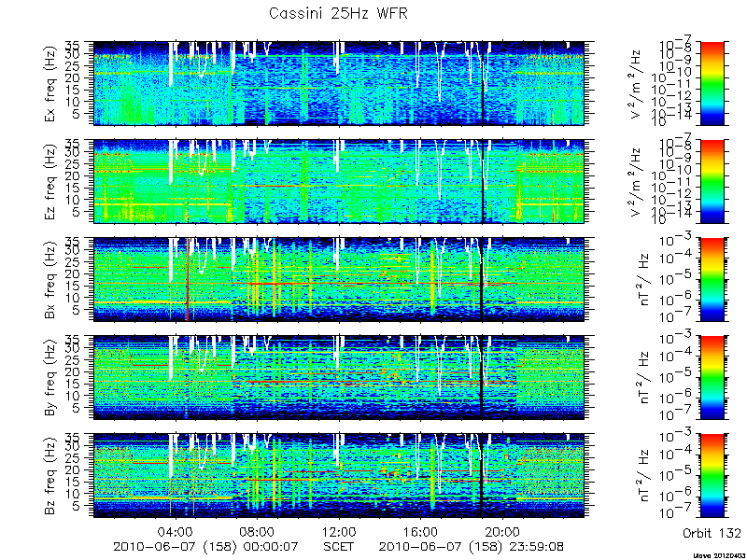Screen dimensions: 747x560
Task: Select the 'Bz freq (Hz)' axis label
Action: tap(51, 476)
